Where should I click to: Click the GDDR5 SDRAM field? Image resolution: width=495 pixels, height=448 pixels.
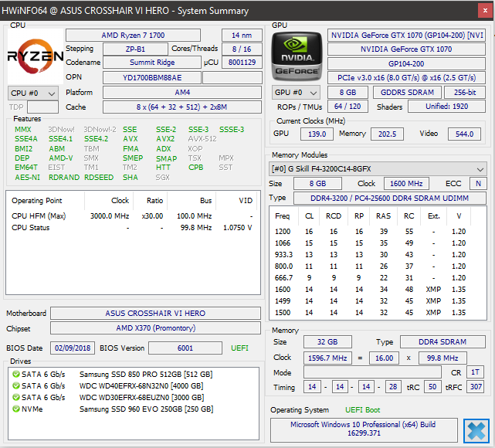click(407, 93)
